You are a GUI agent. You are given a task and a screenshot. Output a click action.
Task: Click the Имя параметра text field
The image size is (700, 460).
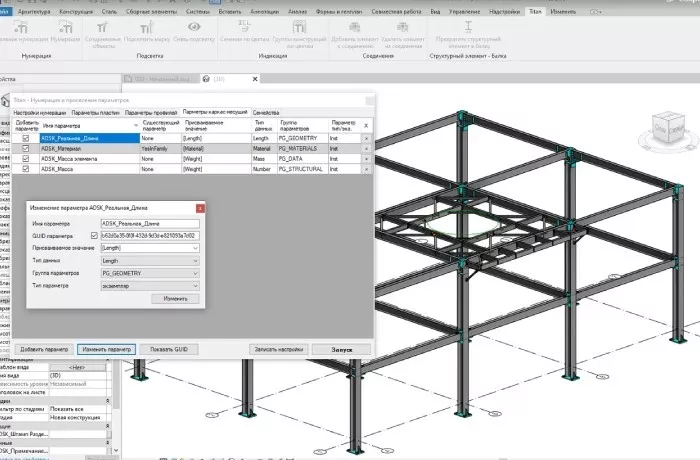150,223
